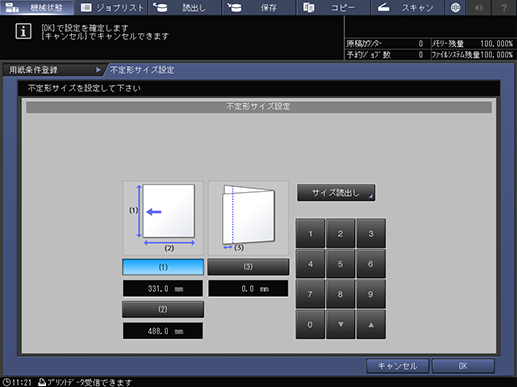The image size is (517, 387).
Task: Increase value with the up arrow key
Action: pos(371,324)
